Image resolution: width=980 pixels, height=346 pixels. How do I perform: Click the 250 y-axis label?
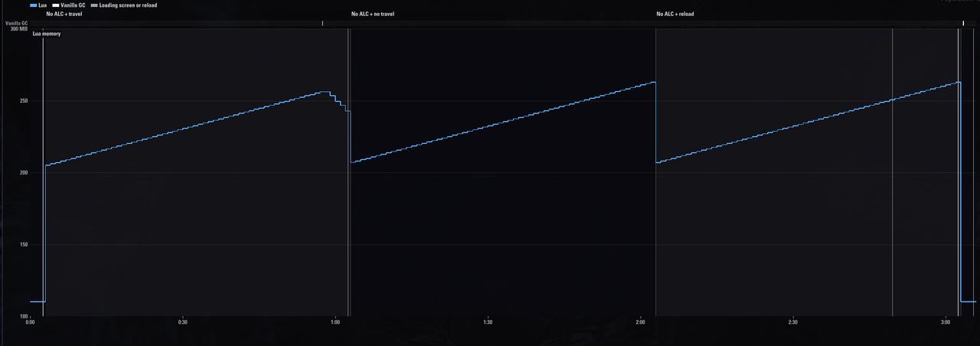pos(23,101)
